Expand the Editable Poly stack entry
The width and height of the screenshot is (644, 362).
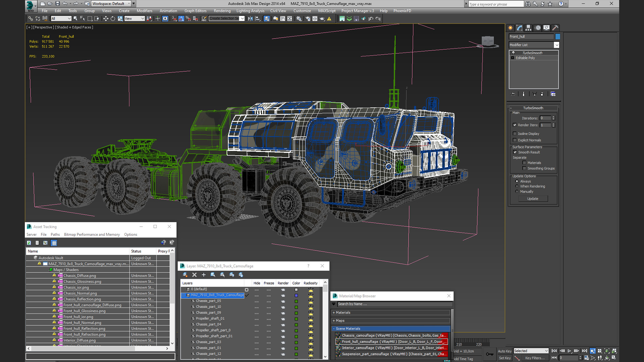coord(513,58)
